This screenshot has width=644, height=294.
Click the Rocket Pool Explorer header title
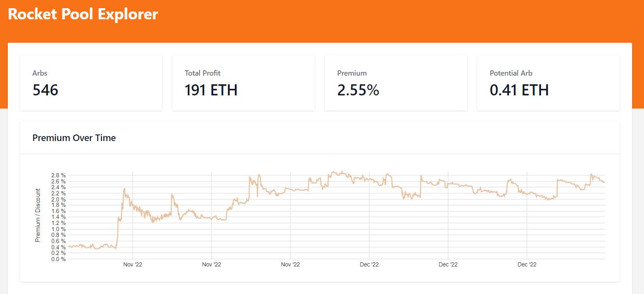pos(83,14)
